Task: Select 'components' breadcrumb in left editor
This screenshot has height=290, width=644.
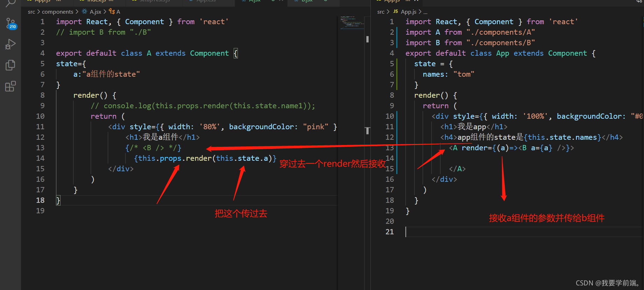Action: 58,12
